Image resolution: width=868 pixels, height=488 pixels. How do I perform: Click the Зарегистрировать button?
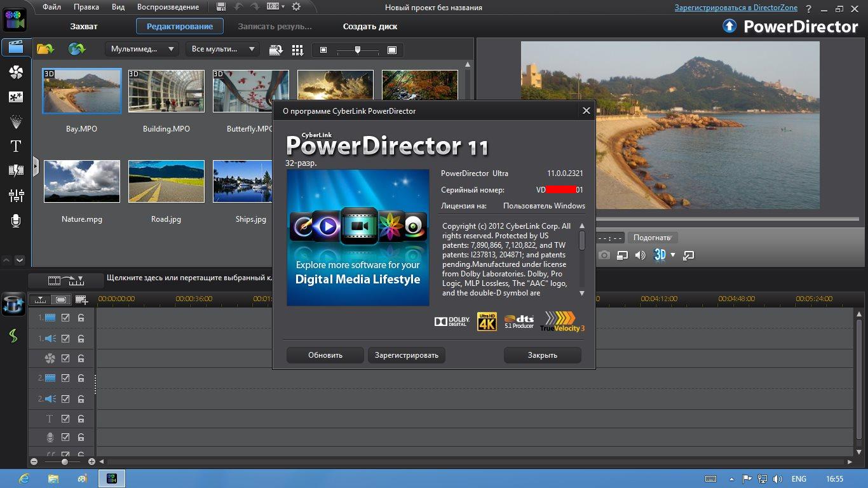pos(407,355)
